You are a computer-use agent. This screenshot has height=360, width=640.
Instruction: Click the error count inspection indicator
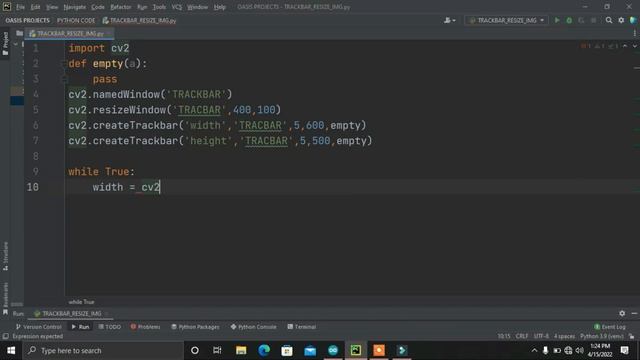point(586,46)
